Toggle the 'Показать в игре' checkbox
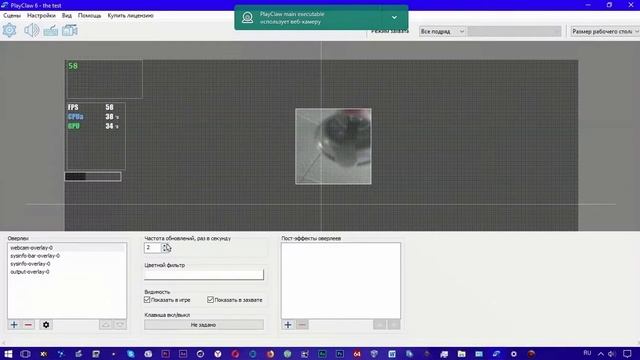The image size is (640, 360). pos(147,300)
